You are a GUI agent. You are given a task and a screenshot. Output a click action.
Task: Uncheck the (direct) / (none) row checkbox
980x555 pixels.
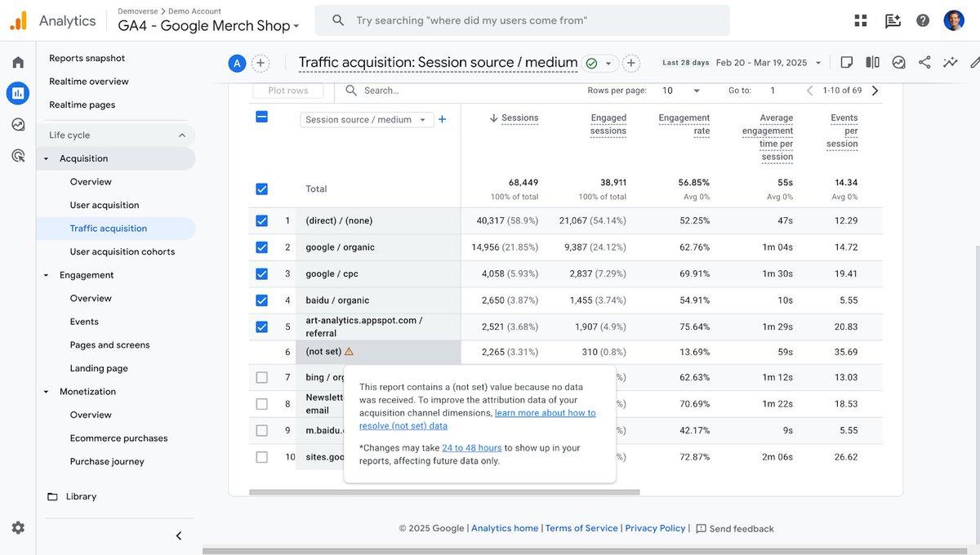pyautogui.click(x=261, y=220)
